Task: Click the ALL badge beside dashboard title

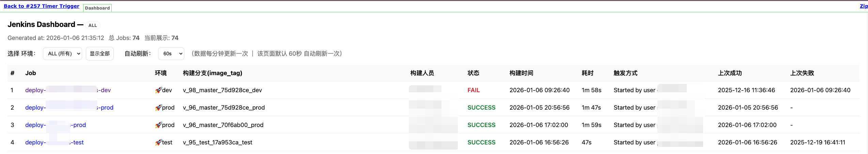Action: pos(92,25)
